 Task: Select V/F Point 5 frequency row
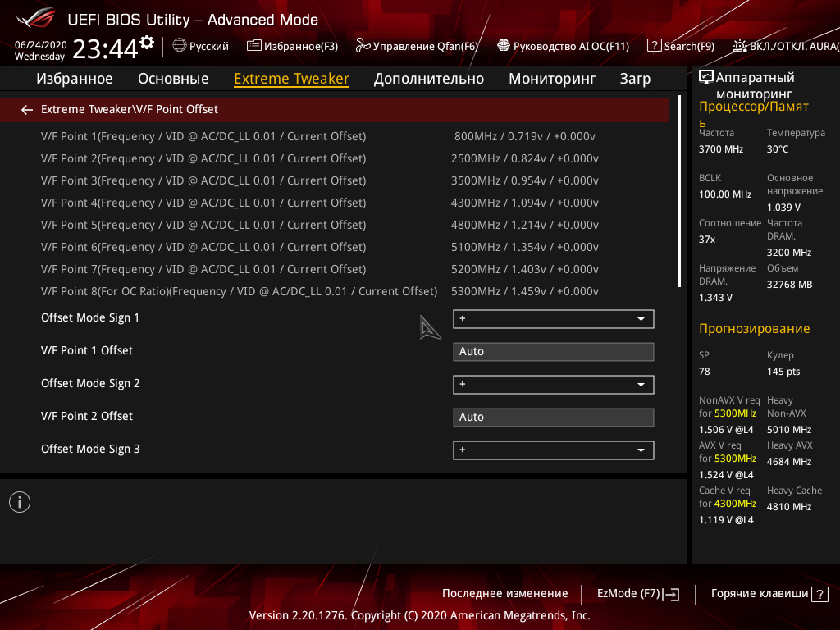pyautogui.click(x=335, y=225)
